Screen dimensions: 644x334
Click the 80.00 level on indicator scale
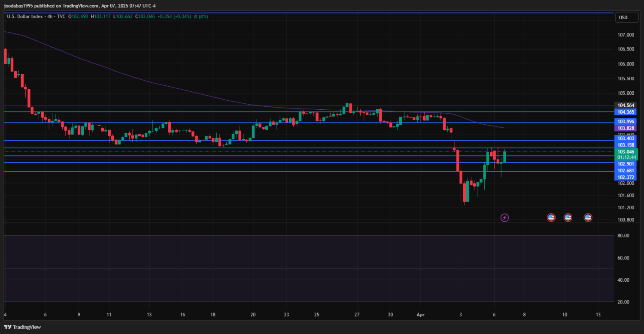(623, 236)
